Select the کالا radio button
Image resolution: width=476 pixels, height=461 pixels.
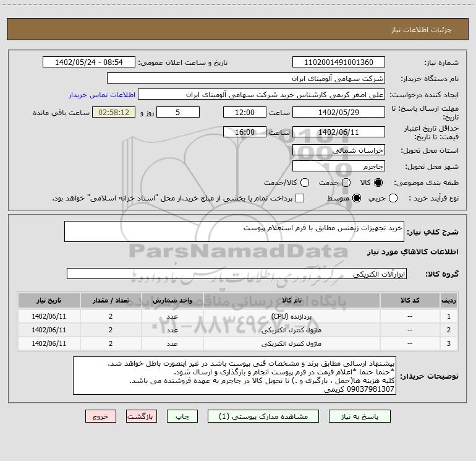point(378,183)
